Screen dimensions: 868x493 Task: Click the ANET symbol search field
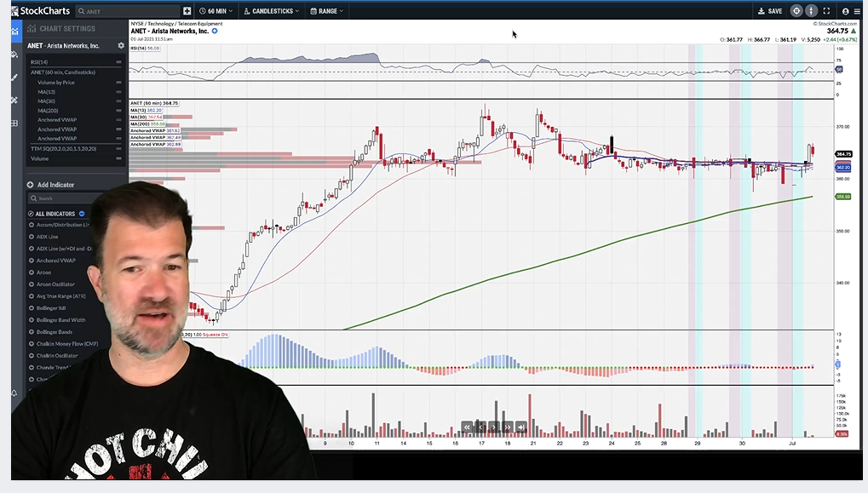click(x=128, y=11)
